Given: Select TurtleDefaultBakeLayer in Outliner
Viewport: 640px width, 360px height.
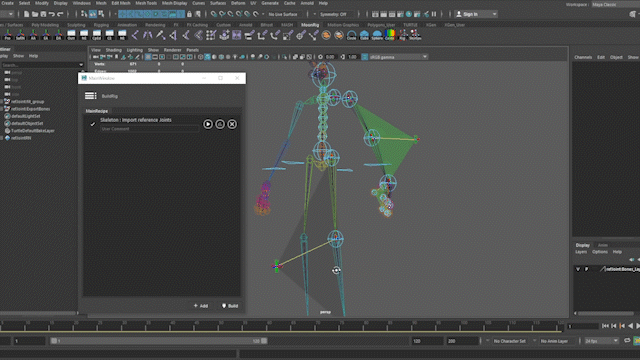Looking at the screenshot, I should click(32, 131).
